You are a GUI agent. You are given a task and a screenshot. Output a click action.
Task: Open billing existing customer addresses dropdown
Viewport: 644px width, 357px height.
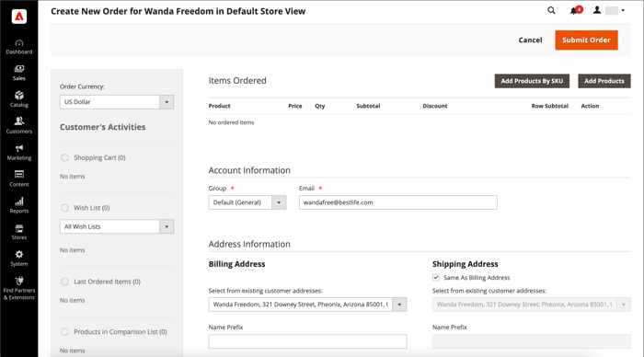(307, 305)
